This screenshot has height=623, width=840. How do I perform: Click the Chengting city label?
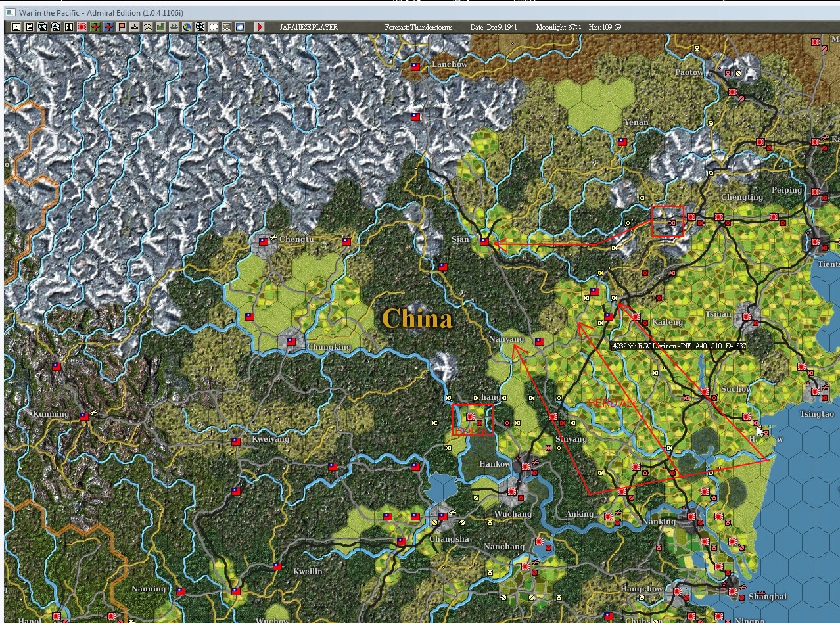[742, 197]
